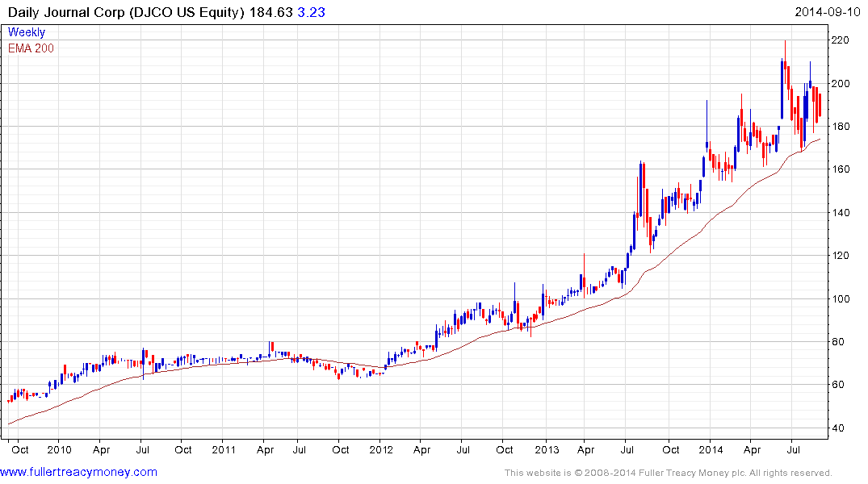Click the 2012 year label on time axis

tap(381, 449)
